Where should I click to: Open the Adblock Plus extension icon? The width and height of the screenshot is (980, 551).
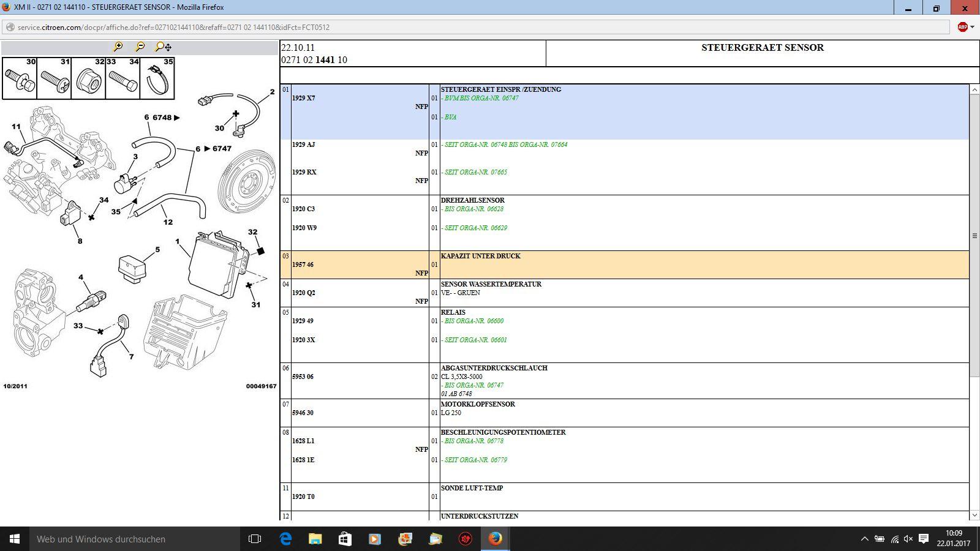(x=962, y=27)
